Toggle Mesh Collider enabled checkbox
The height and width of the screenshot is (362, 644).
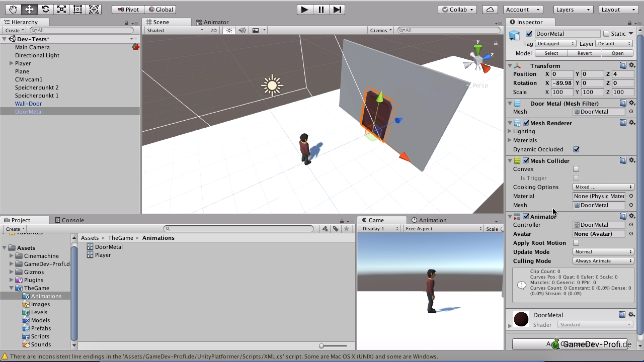pyautogui.click(x=526, y=160)
